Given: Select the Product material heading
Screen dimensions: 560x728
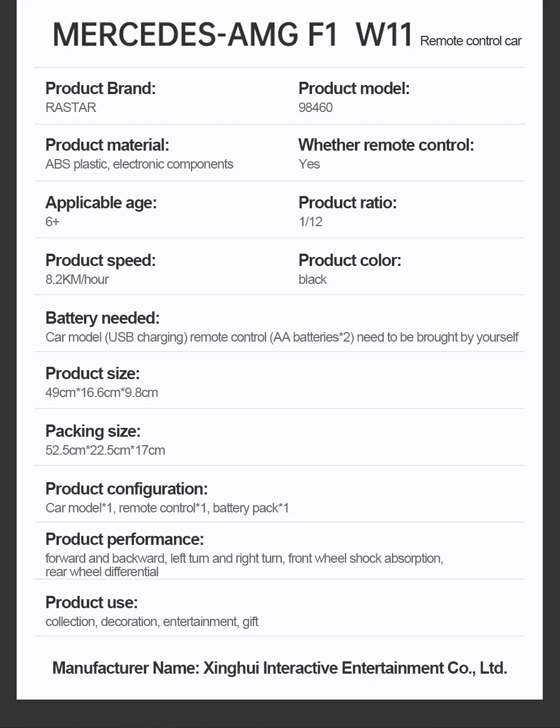Looking at the screenshot, I should pos(107,145).
